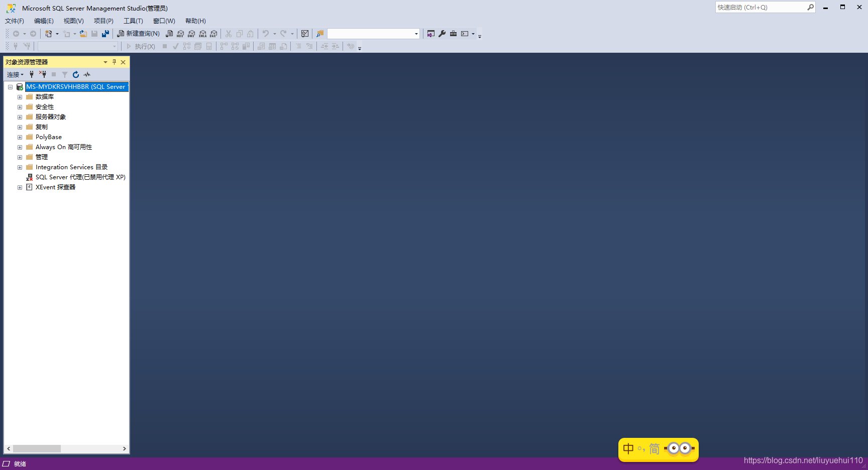
Task: Expand the Integration Services 目录 node
Action: coord(20,167)
